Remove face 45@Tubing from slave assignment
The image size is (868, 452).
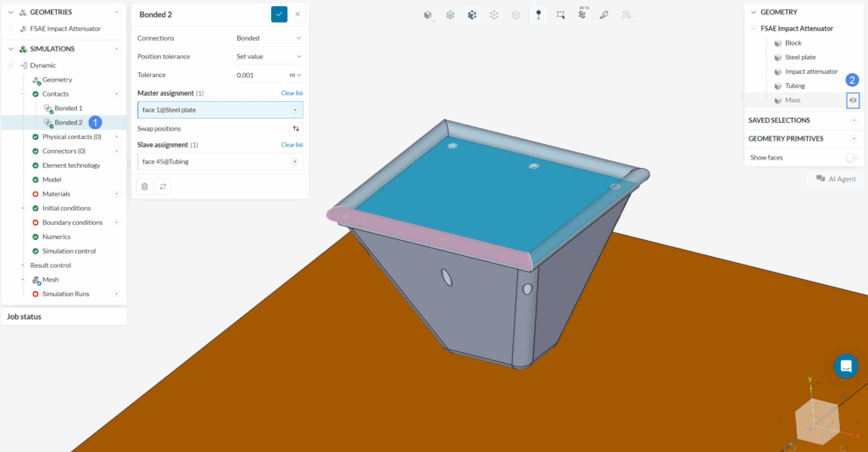[295, 161]
